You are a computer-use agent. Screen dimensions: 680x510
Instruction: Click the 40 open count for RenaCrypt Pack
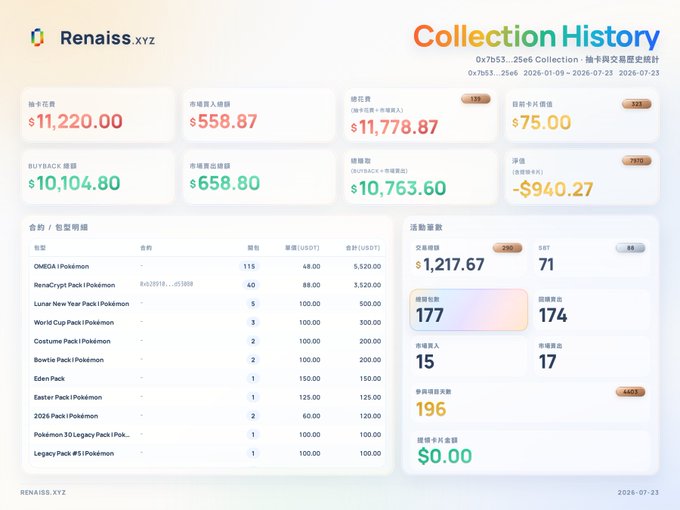(x=251, y=285)
